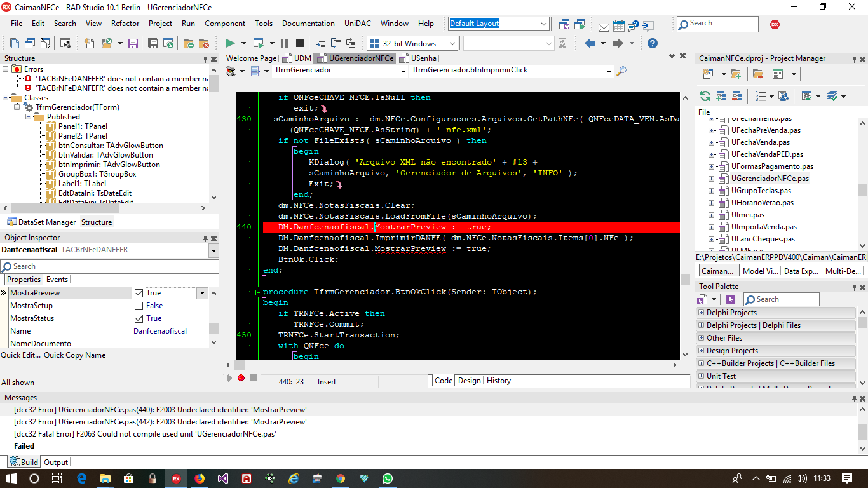The image size is (868, 488).
Task: Toggle the MostraSetup False checkbox
Action: [139, 306]
